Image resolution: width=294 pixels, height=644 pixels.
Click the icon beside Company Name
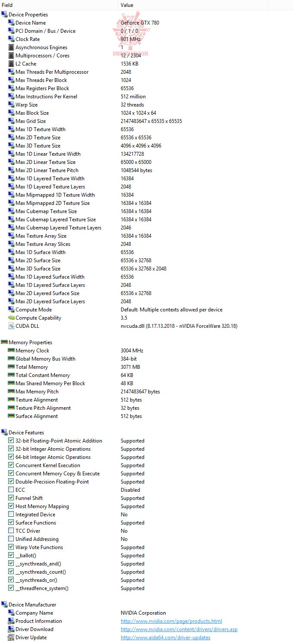pos(11,613)
